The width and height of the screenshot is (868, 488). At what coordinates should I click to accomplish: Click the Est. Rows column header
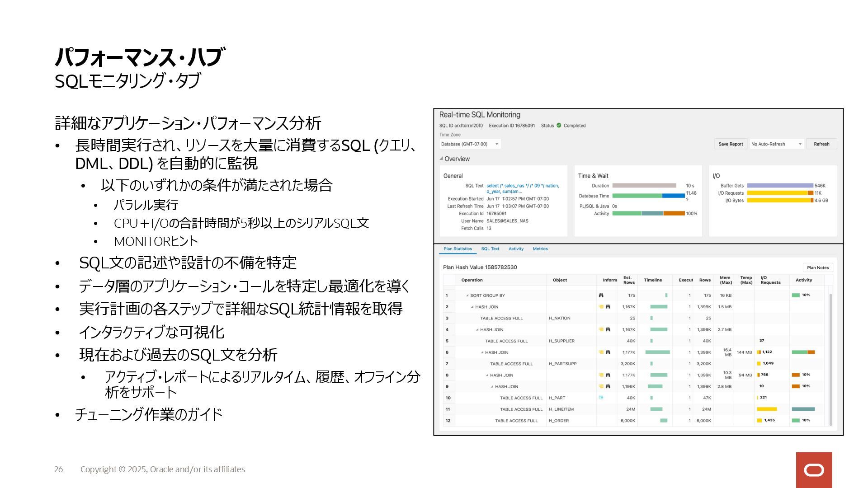click(x=629, y=280)
